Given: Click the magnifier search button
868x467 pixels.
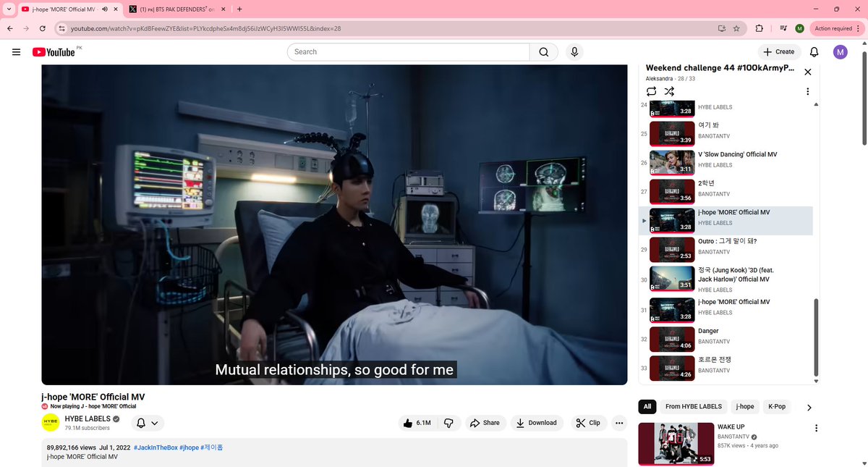Looking at the screenshot, I should click(544, 52).
